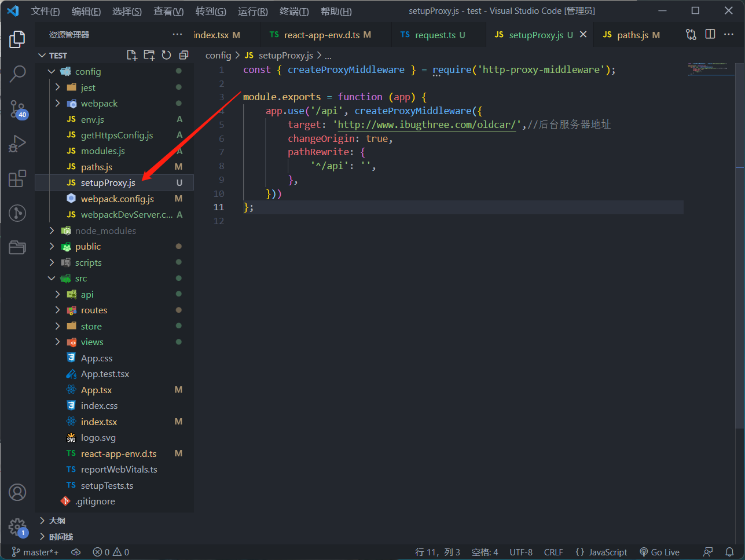Open the 帮助(H) menu
745x560 pixels.
point(336,11)
